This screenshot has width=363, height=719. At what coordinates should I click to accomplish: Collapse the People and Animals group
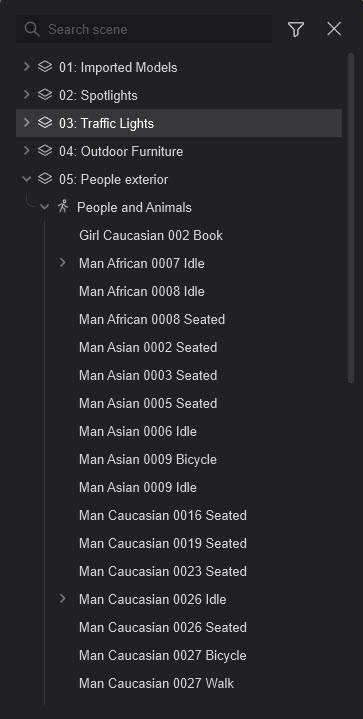(x=44, y=207)
